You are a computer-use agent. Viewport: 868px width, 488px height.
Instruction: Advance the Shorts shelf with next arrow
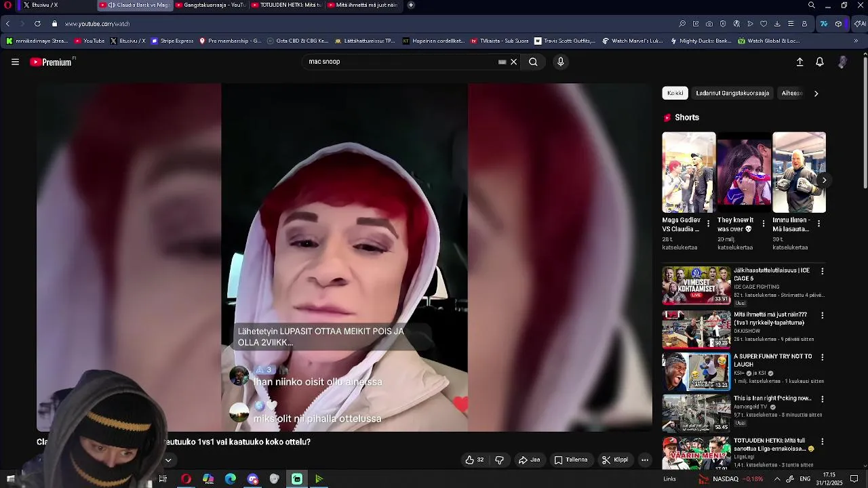tap(824, 180)
